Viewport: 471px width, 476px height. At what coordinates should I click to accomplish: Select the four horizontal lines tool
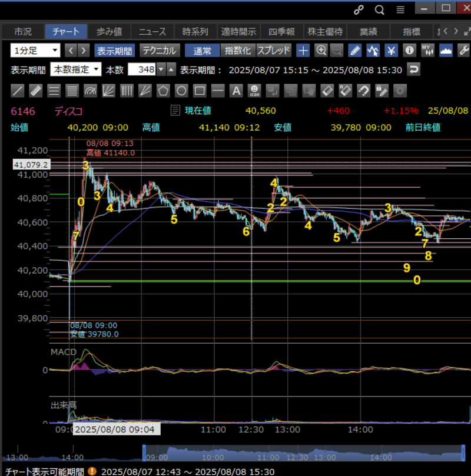[x=72, y=91]
